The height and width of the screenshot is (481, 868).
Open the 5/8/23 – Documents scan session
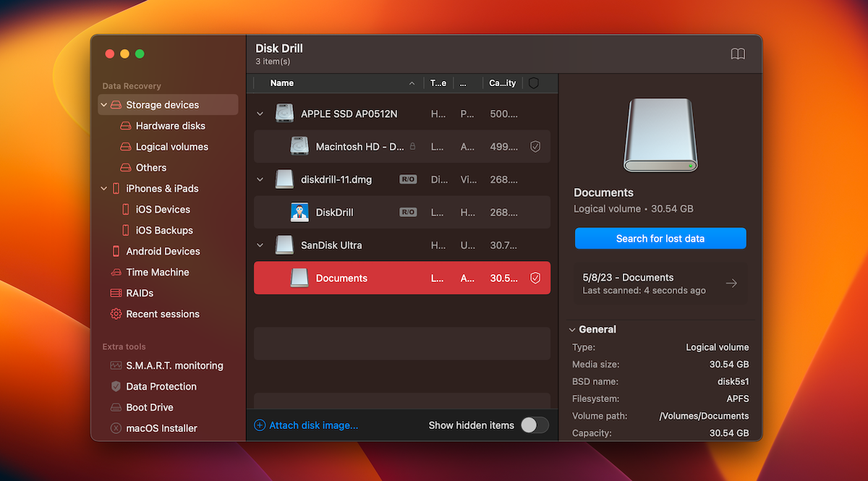click(x=661, y=284)
